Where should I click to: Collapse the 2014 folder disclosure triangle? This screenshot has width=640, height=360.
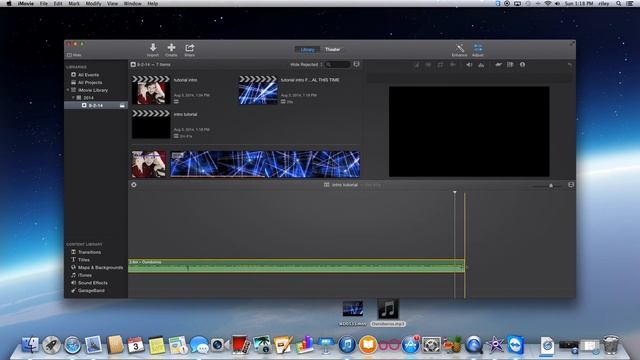pos(73,98)
